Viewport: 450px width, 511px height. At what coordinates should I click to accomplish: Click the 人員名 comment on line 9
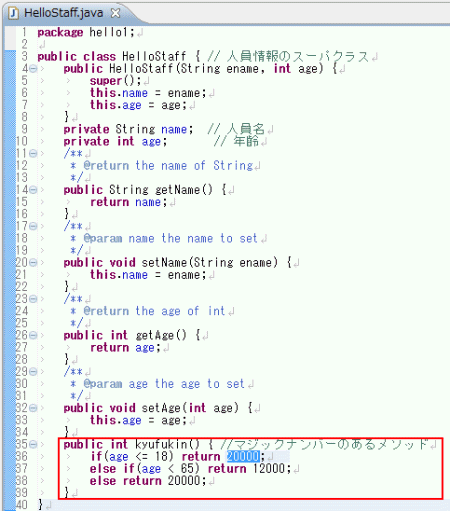[236, 129]
